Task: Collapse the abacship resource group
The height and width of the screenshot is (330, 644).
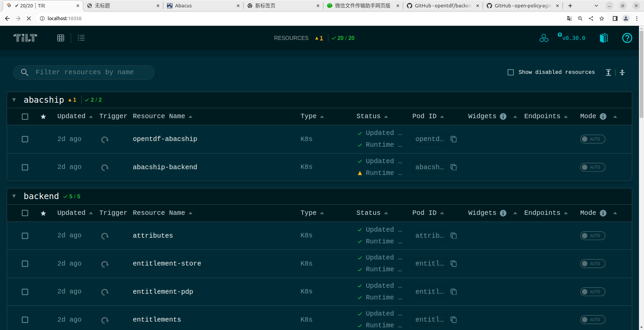Action: (14, 100)
